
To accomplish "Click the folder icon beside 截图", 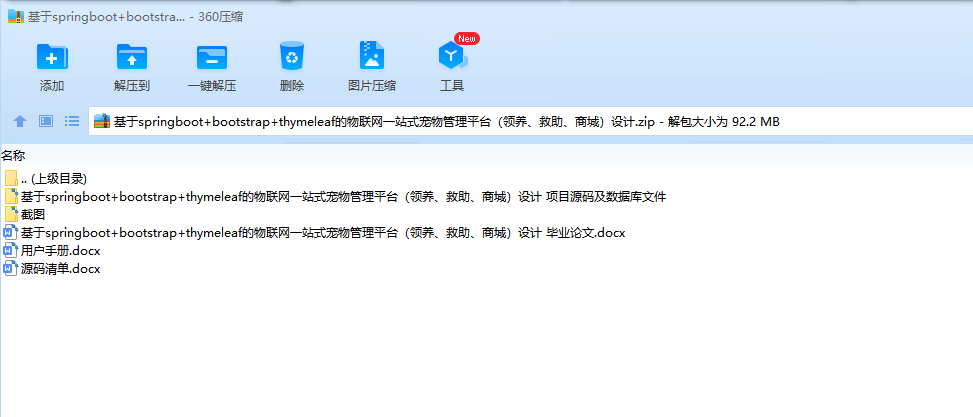I will (x=11, y=215).
